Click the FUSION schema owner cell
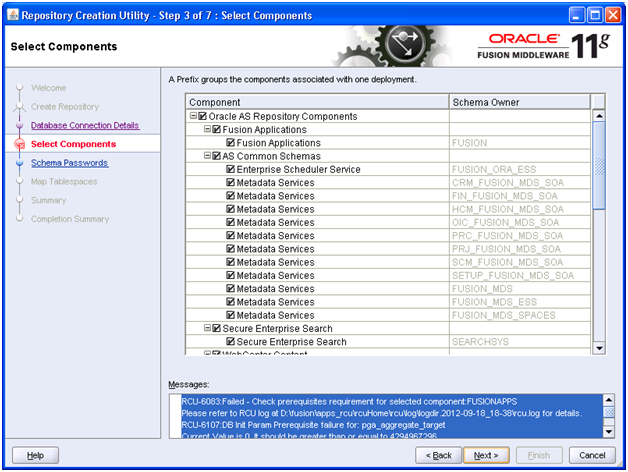The width and height of the screenshot is (628, 472). 520,143
